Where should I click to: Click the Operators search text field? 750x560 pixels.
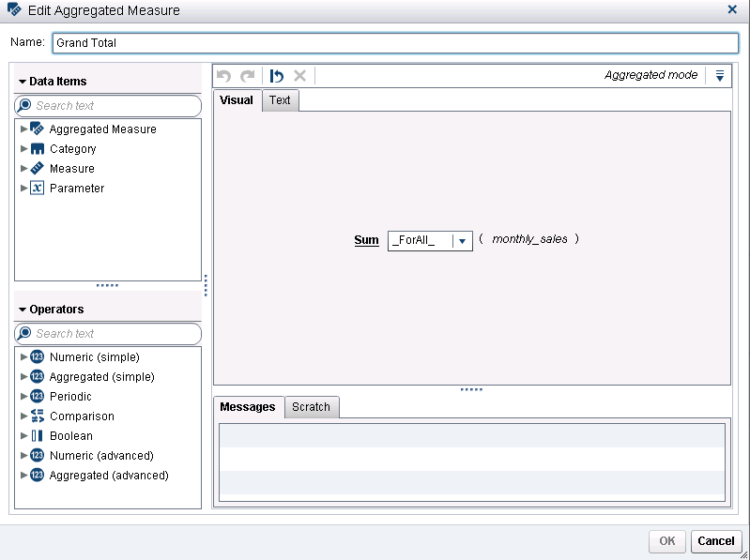108,334
